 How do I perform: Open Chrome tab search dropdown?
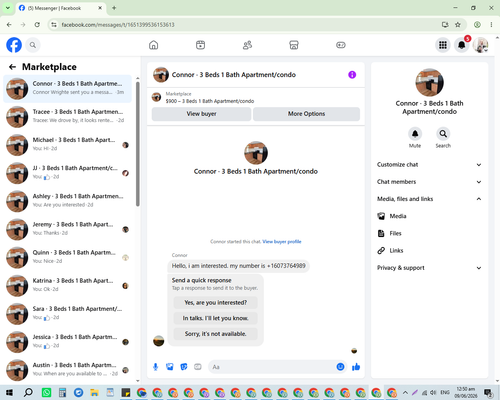pos(8,8)
